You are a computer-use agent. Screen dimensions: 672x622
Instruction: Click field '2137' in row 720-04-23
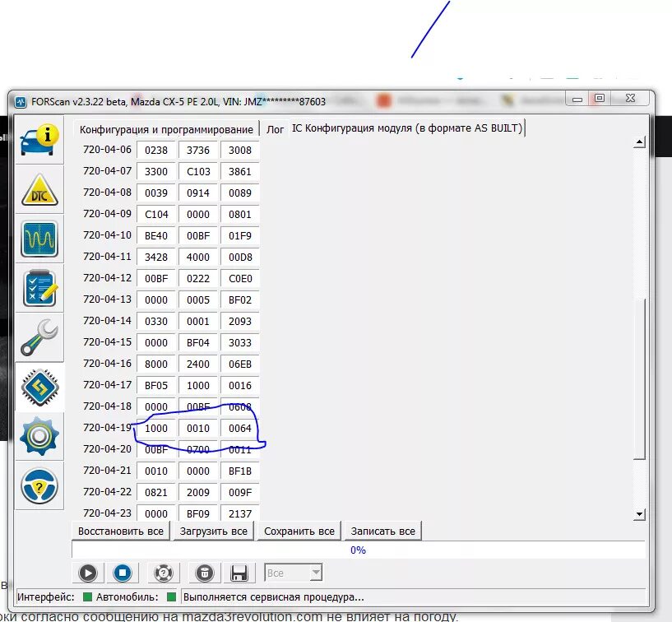240,513
